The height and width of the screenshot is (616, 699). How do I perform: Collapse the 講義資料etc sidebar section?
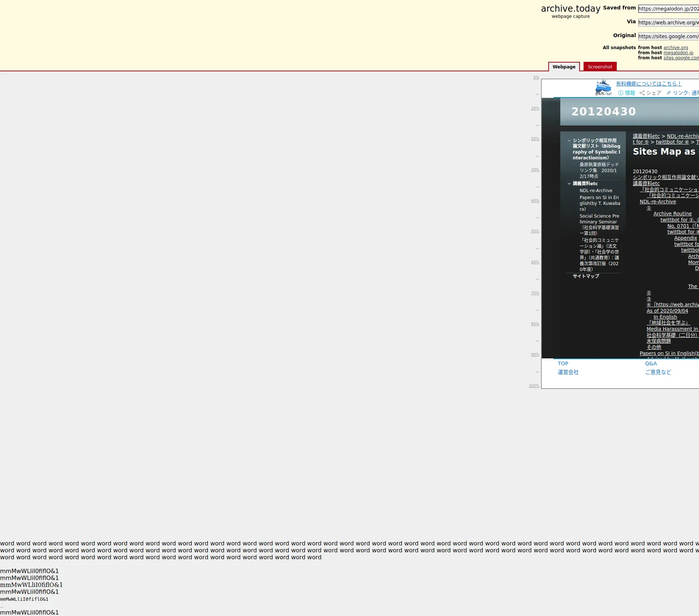tap(569, 184)
